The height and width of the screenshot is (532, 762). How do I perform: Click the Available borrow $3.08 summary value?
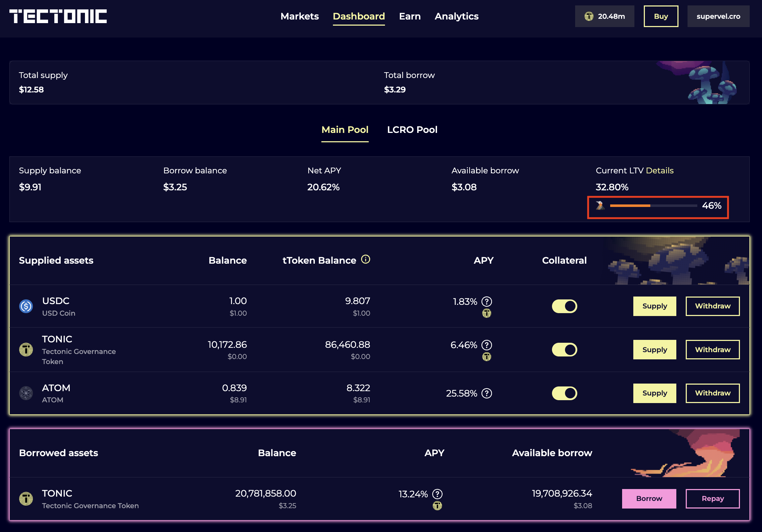[464, 187]
